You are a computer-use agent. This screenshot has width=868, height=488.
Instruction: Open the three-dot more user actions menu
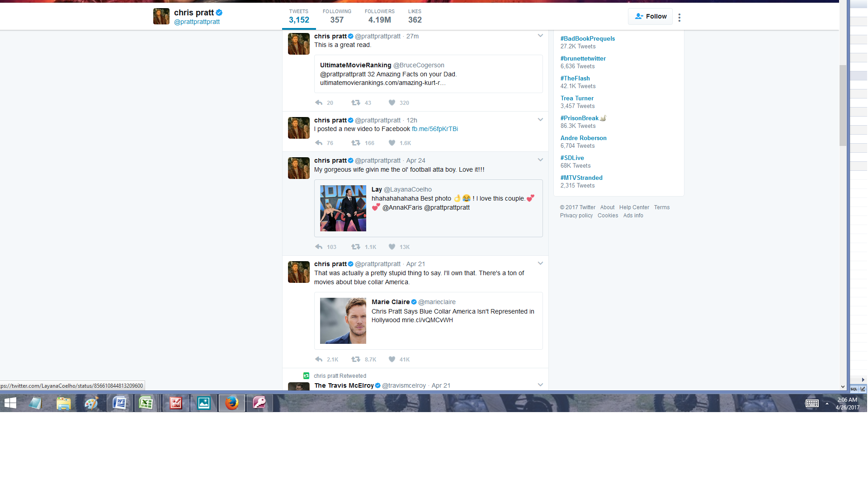pos(679,17)
